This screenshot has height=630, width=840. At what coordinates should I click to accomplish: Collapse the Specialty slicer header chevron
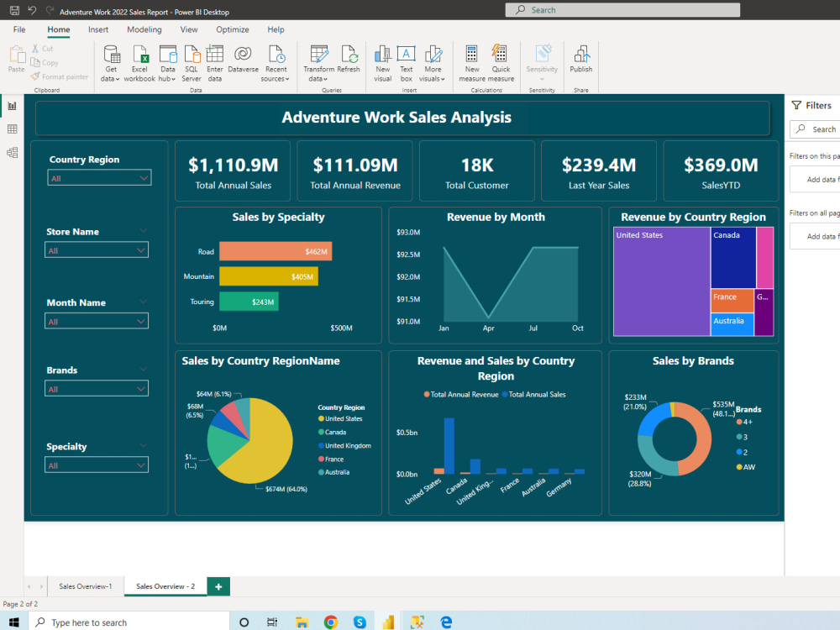[143, 445]
